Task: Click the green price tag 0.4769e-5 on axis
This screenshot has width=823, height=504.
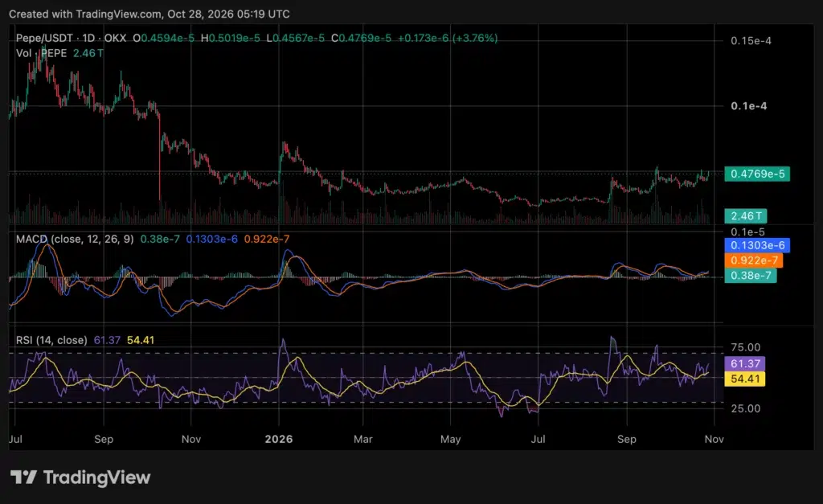Action: click(757, 174)
